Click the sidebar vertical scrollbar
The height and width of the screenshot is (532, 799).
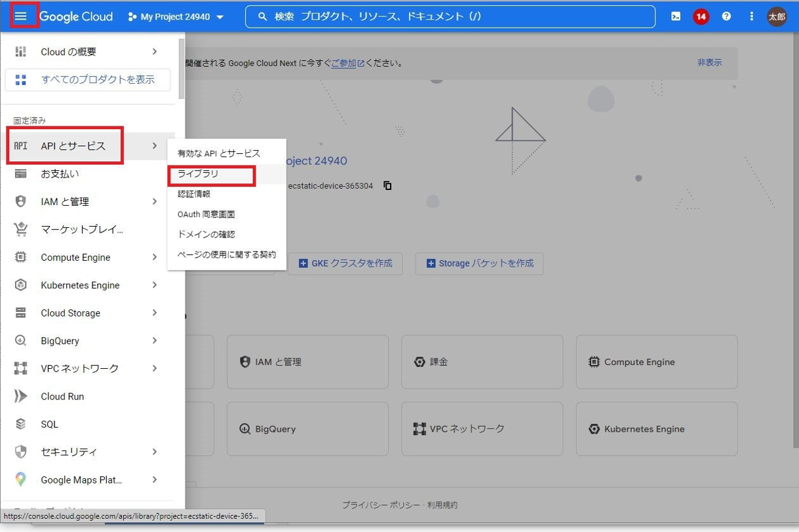tap(182, 69)
